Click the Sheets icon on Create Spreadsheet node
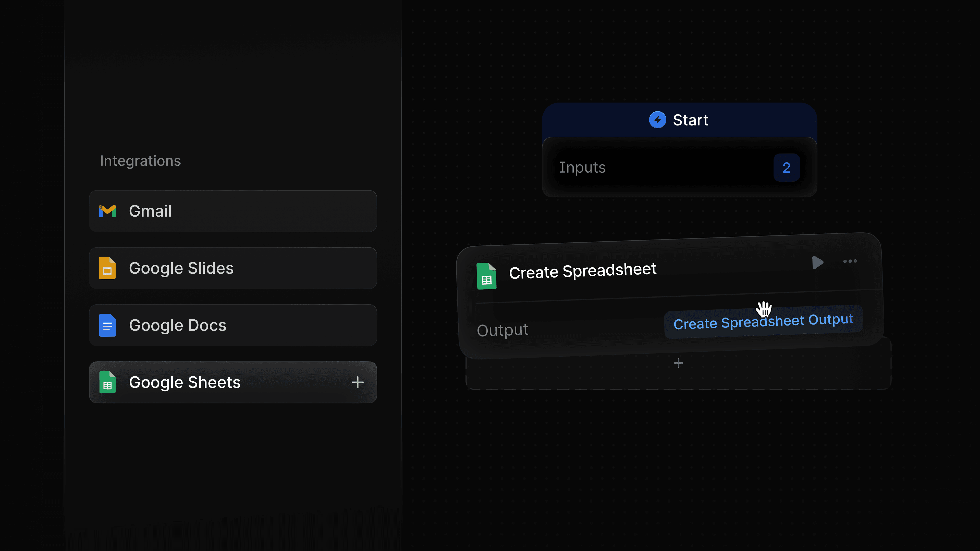Image resolution: width=980 pixels, height=551 pixels. point(487,276)
